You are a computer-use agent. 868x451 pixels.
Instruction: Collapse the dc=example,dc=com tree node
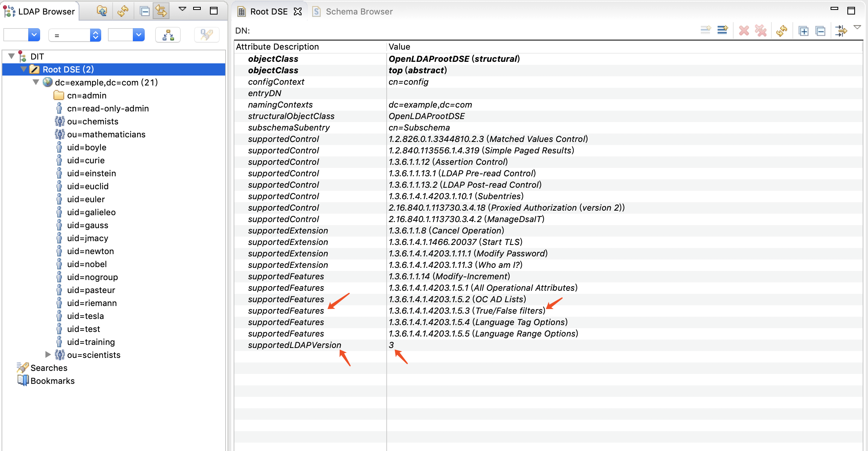36,82
